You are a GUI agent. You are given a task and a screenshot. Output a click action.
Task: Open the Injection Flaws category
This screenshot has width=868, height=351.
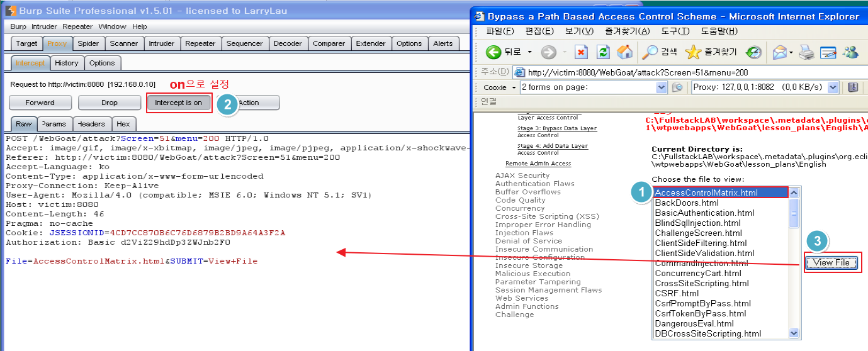[x=524, y=233]
